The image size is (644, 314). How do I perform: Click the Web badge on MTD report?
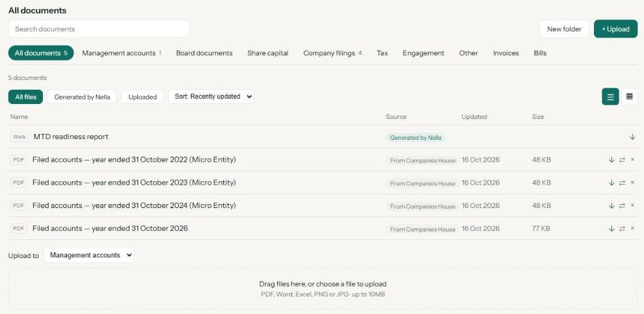[x=19, y=137]
